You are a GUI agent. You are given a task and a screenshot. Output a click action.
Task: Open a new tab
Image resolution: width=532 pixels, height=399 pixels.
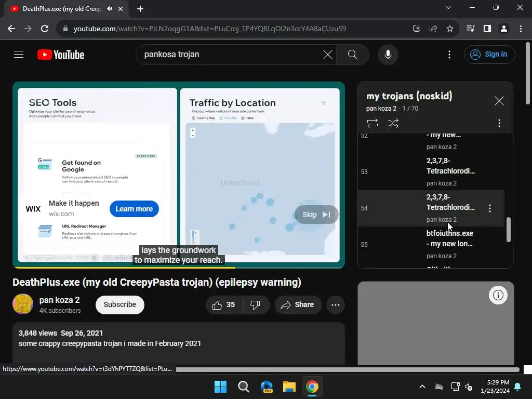coord(140,9)
